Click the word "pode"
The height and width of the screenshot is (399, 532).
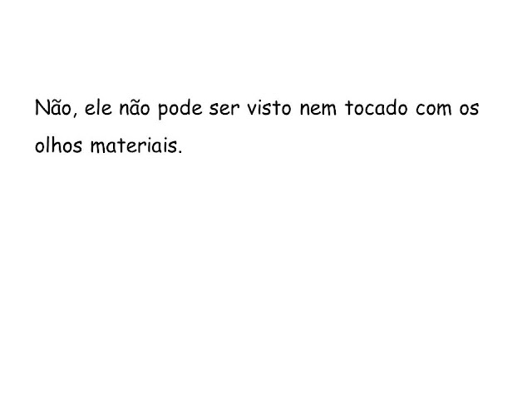point(180,109)
